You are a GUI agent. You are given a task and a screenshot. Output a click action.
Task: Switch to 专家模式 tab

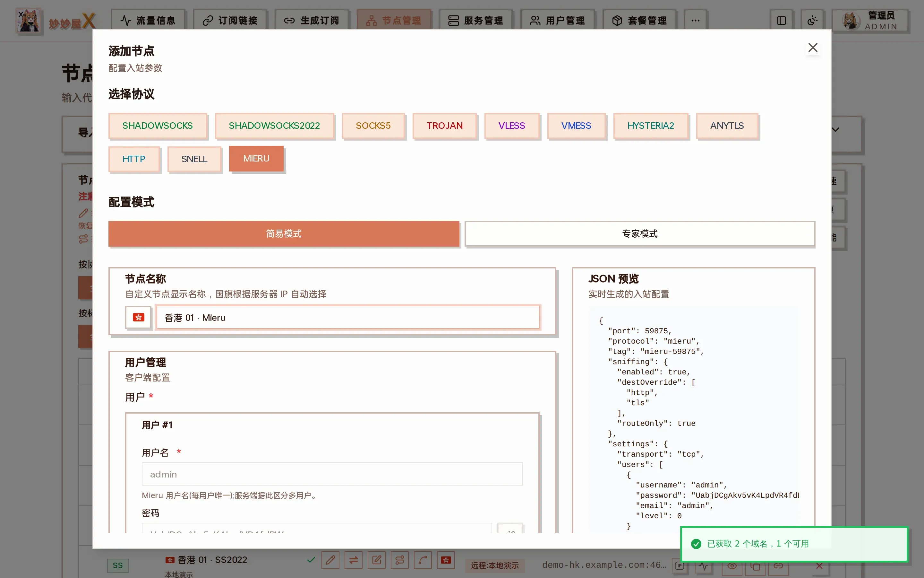(639, 233)
